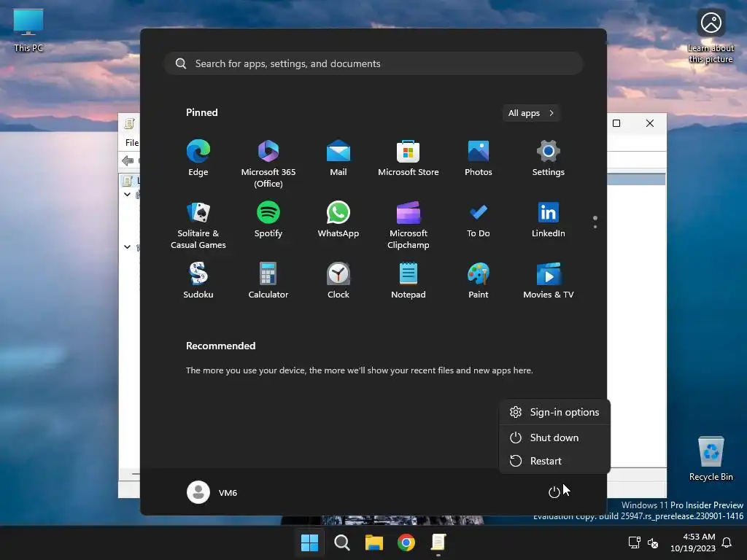
Task: Open the Paint app
Action: (x=479, y=281)
